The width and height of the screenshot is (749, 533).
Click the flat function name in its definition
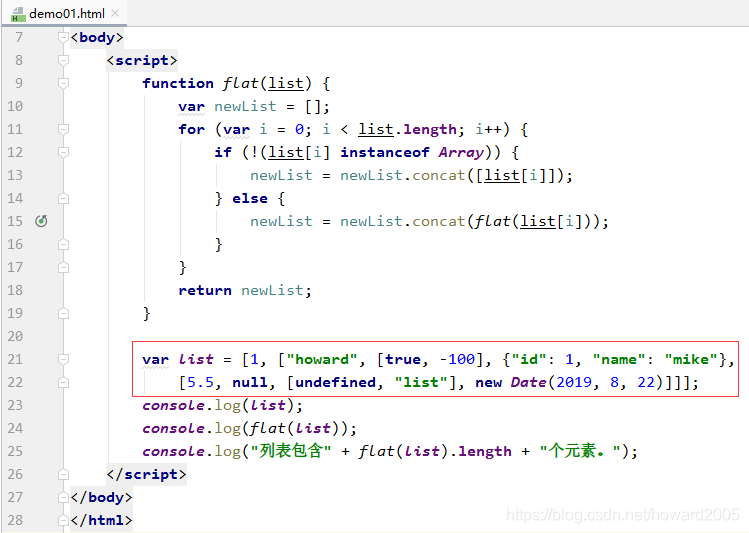coord(240,83)
